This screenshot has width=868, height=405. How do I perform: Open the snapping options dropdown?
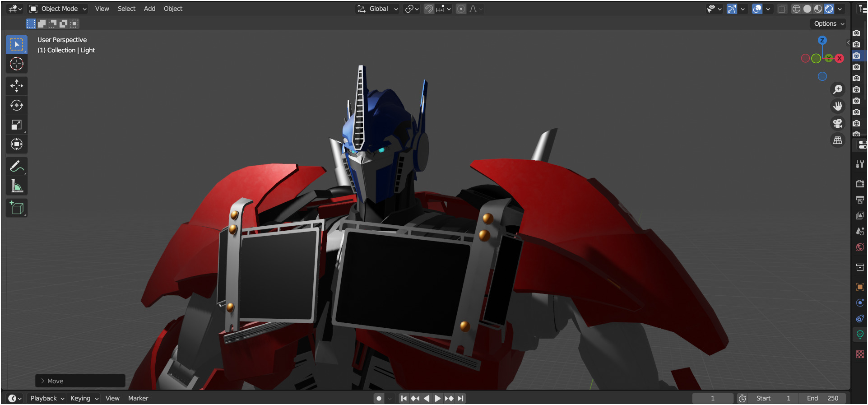[443, 9]
